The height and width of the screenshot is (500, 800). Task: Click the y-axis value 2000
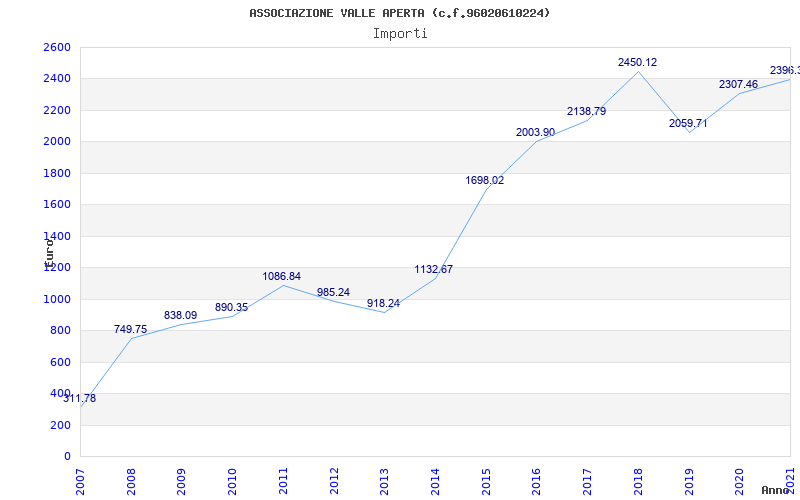pos(57,142)
